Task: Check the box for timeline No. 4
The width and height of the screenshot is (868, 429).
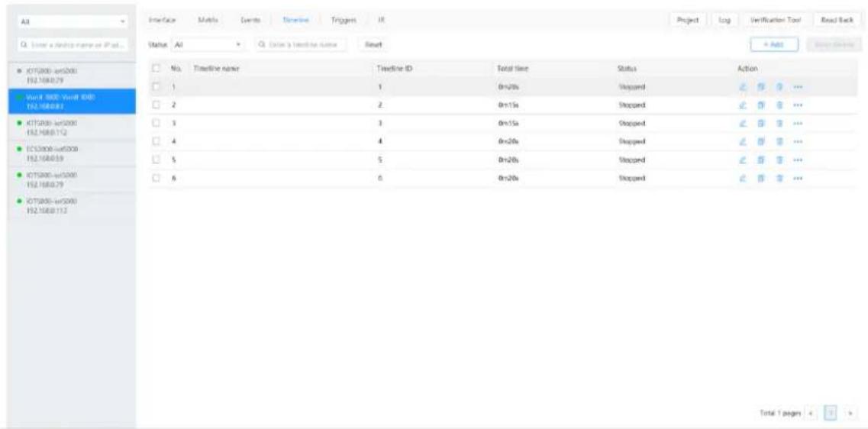Action: click(x=156, y=142)
